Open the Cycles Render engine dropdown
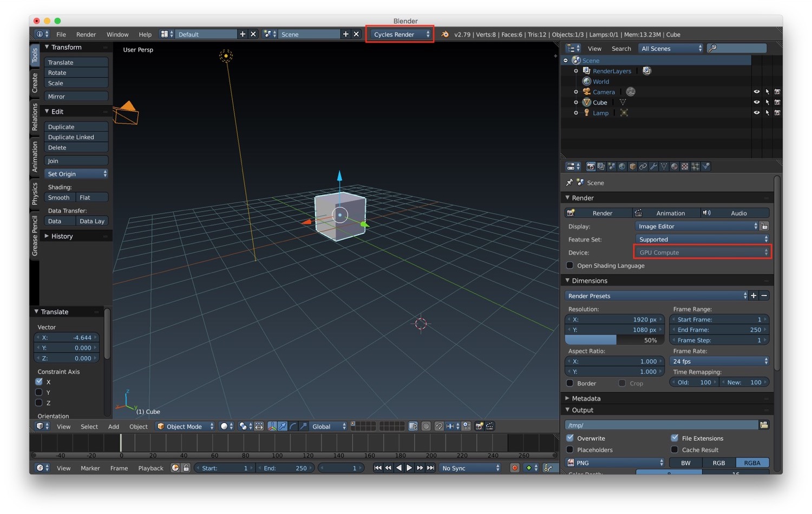 click(400, 34)
